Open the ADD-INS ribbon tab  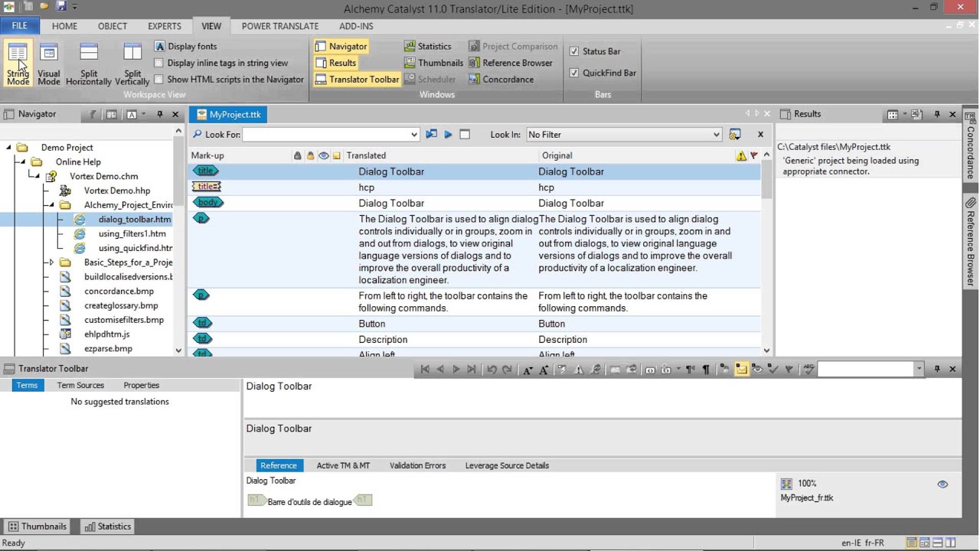pyautogui.click(x=356, y=26)
